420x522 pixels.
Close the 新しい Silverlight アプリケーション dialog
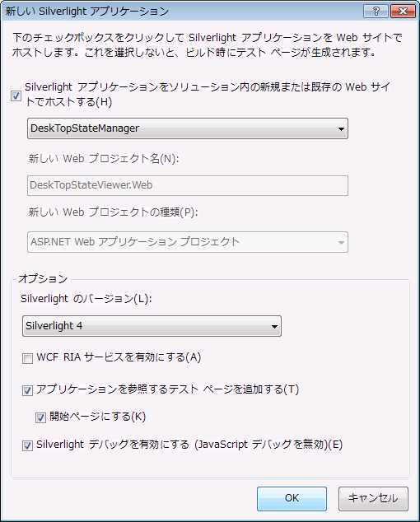pos(403,12)
